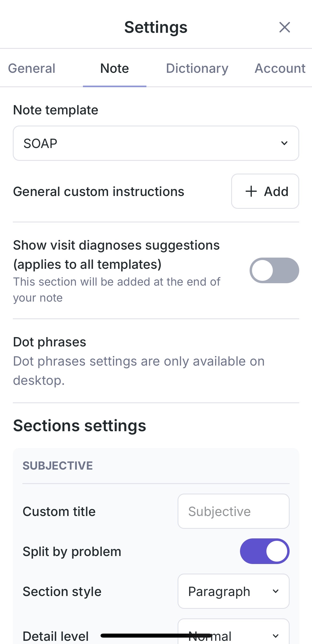Image resolution: width=312 pixels, height=644 pixels.
Task: Click the Note template label
Action: tap(56, 110)
